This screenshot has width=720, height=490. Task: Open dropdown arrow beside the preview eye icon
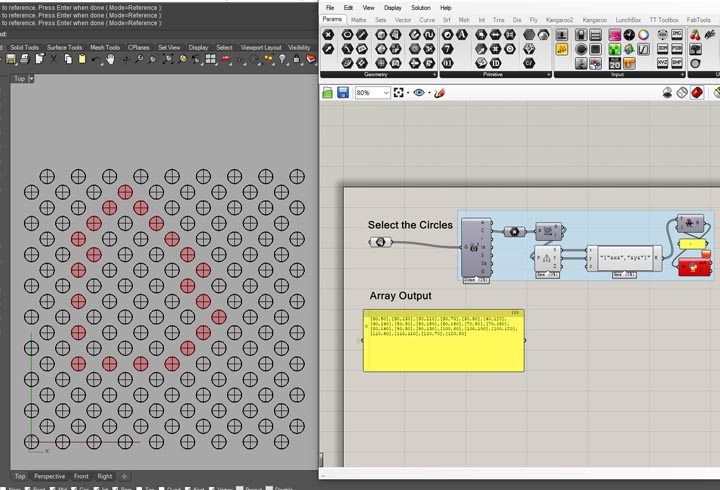click(429, 93)
